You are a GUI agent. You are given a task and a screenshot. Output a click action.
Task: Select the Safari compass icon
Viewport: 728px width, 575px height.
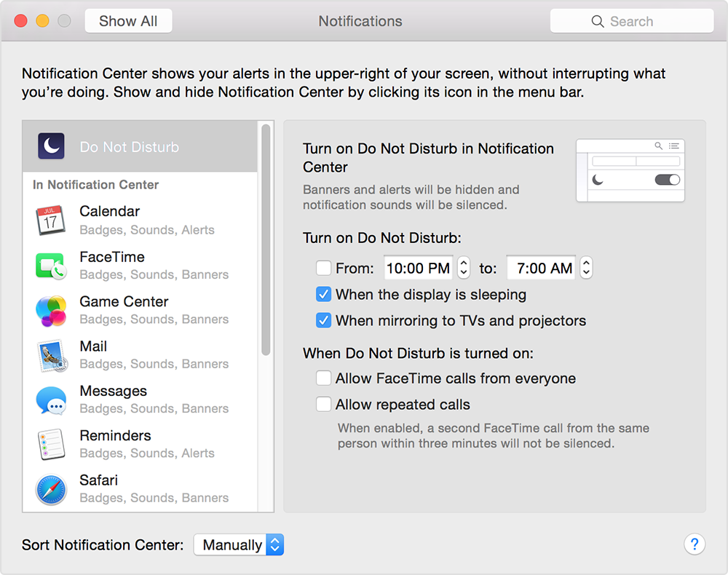[x=51, y=489]
